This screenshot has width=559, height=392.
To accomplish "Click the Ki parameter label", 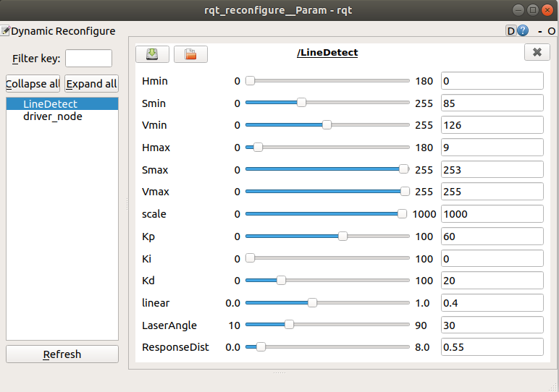I will coord(146,259).
